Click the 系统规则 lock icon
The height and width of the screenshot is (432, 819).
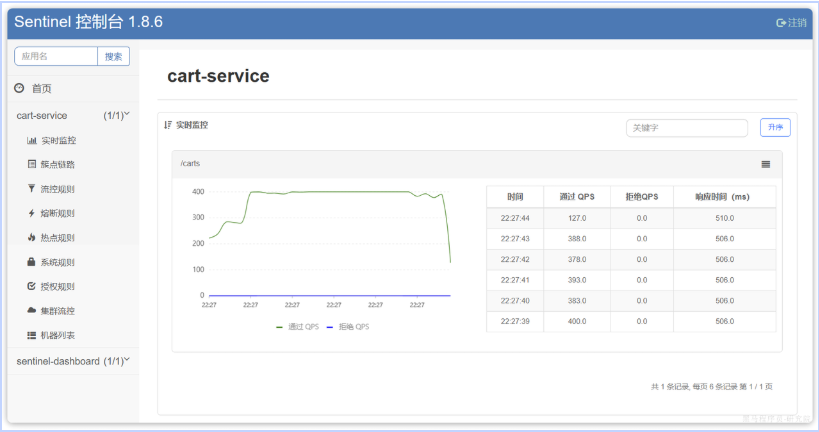click(32, 263)
